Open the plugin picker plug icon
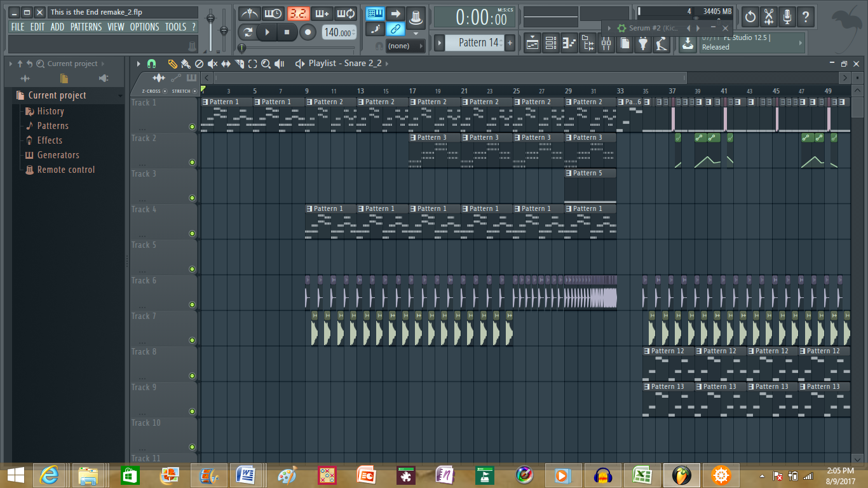 pos(643,43)
